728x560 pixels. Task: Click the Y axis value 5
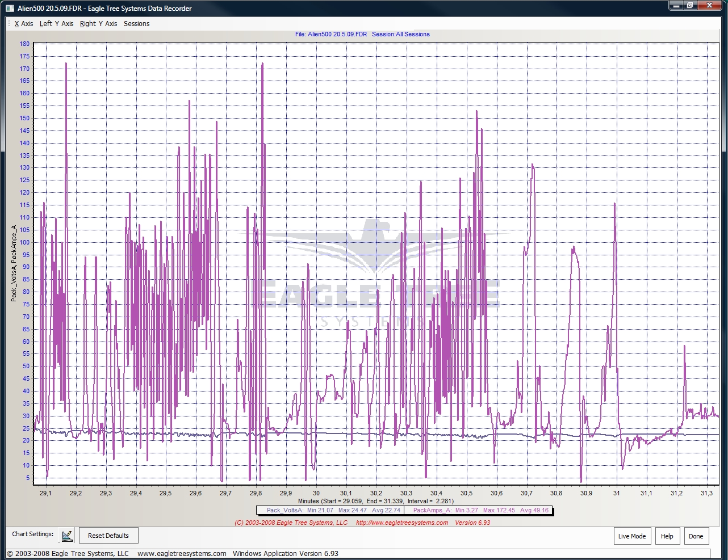27,478
